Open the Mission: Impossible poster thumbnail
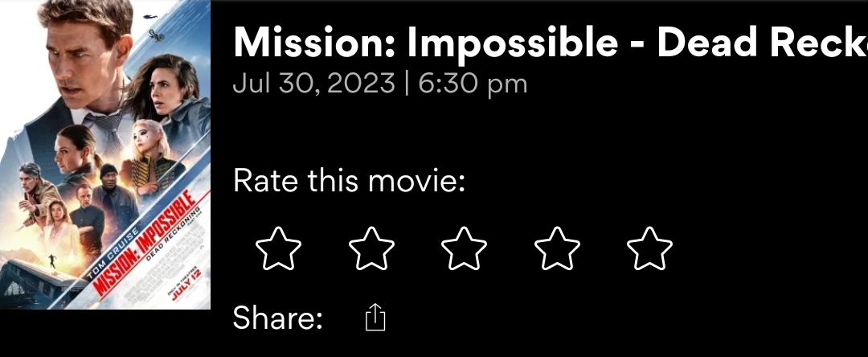Screen dimensions: 868x357 pos(105,154)
